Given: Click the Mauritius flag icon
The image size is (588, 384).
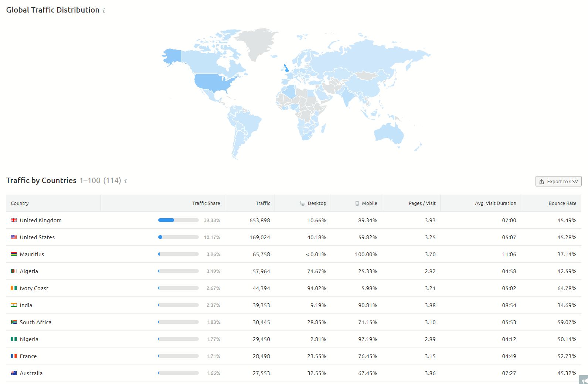Looking at the screenshot, I should [14, 254].
